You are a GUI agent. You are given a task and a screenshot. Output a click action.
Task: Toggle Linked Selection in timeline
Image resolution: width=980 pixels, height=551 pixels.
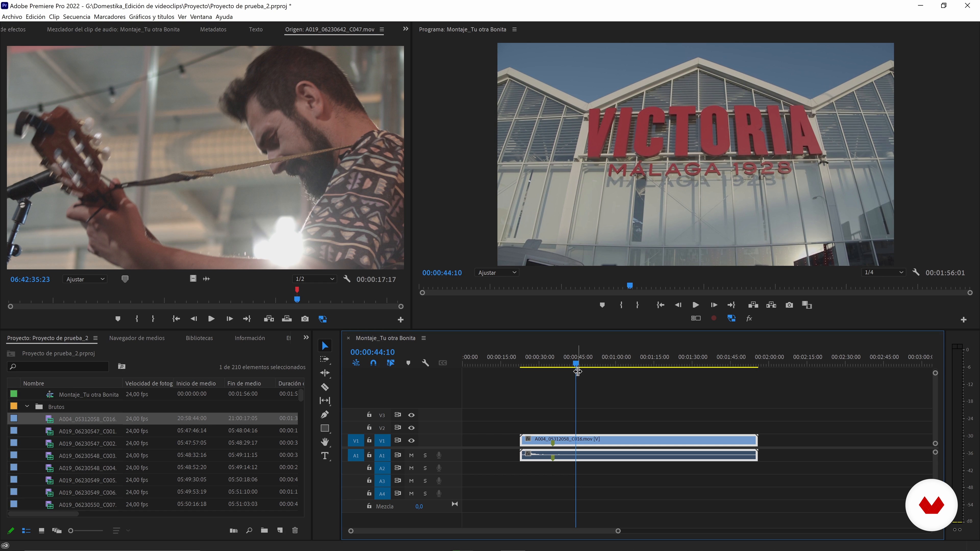click(x=391, y=363)
